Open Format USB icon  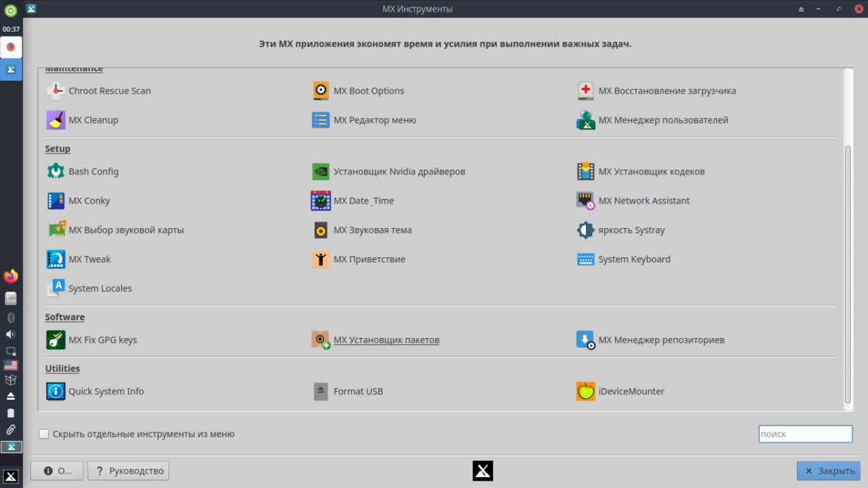[321, 392]
